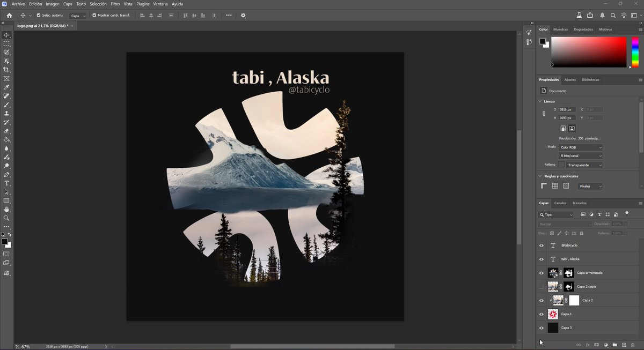Toggle the Selec. autom. checkbox
This screenshot has height=350, width=644.
(x=38, y=16)
